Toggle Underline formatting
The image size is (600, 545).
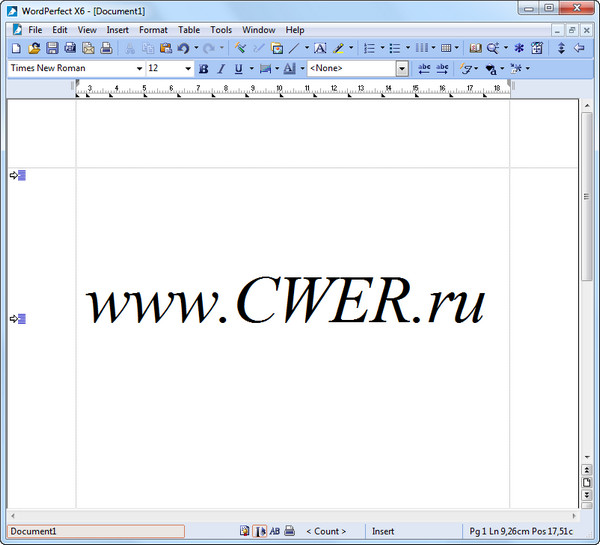238,69
